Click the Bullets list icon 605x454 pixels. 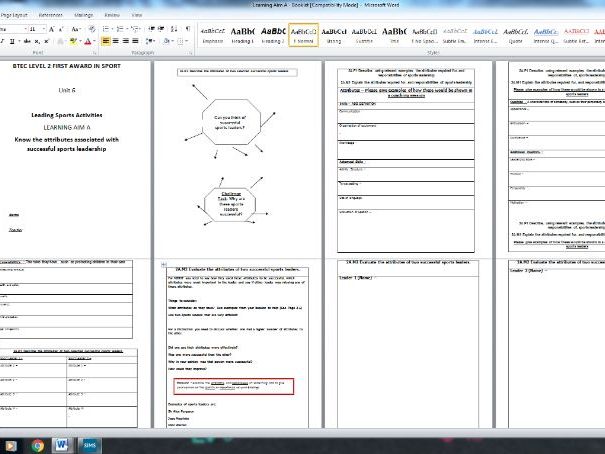106,29
